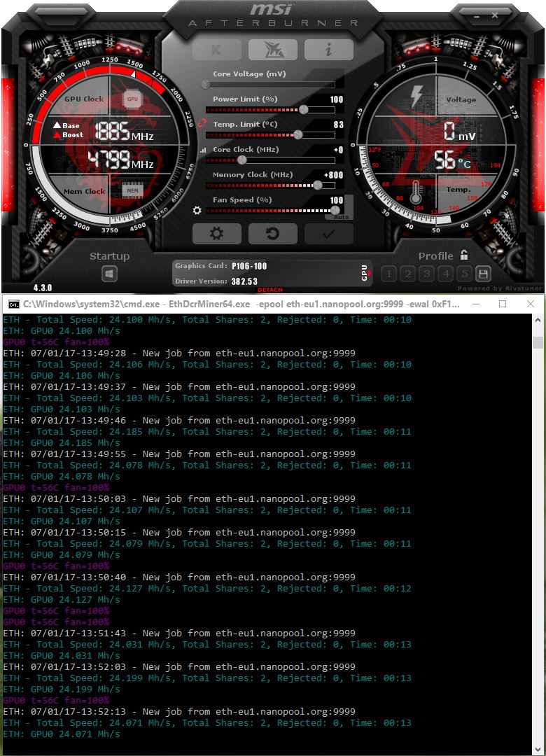Click the cmd vertical scrollbar thumb
The height and width of the screenshot is (756, 546).
coord(538,342)
